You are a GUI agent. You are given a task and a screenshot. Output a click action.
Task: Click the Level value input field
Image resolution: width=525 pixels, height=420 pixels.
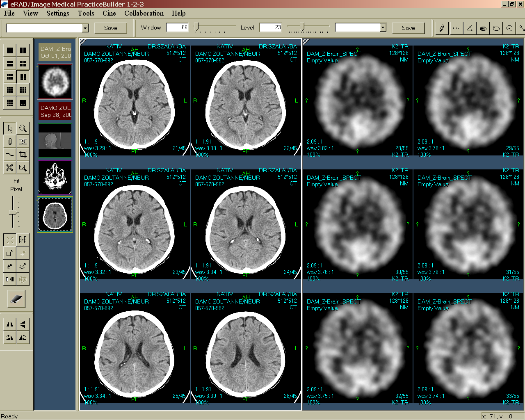point(271,27)
